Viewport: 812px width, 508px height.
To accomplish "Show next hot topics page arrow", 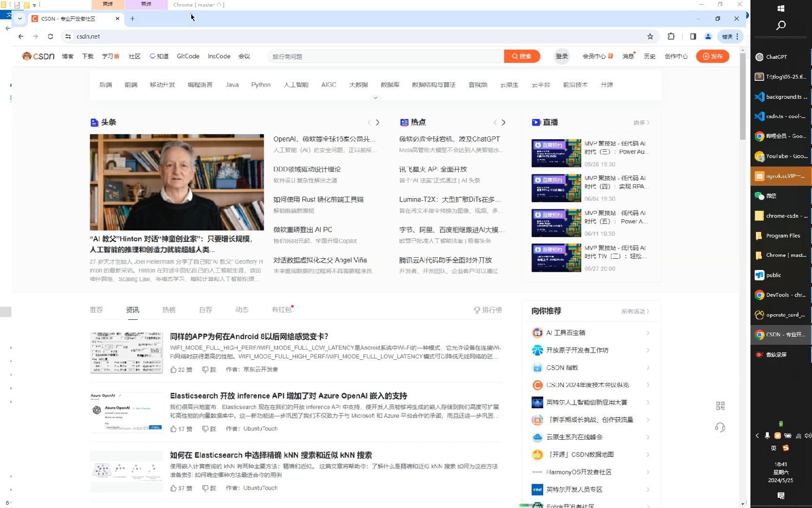I will coord(503,122).
